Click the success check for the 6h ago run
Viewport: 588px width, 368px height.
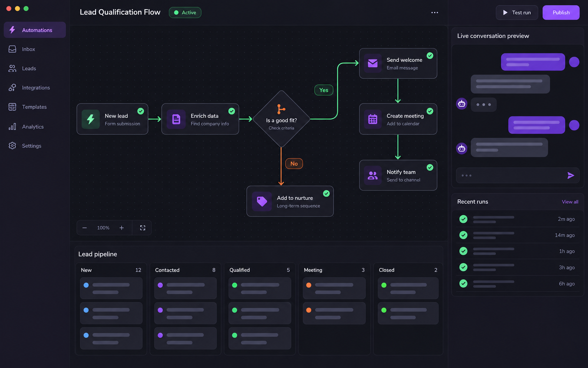[x=463, y=283]
